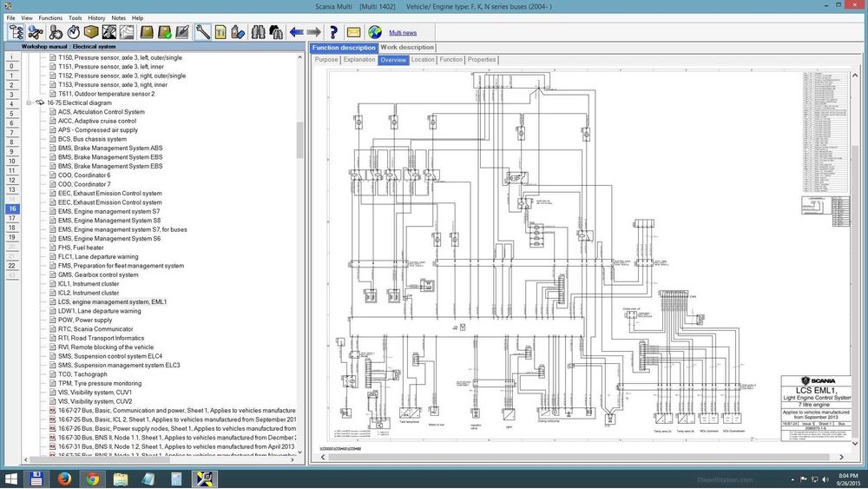Click the stopwatch standard times icon
This screenshot has width=868, height=489.
click(x=73, y=32)
